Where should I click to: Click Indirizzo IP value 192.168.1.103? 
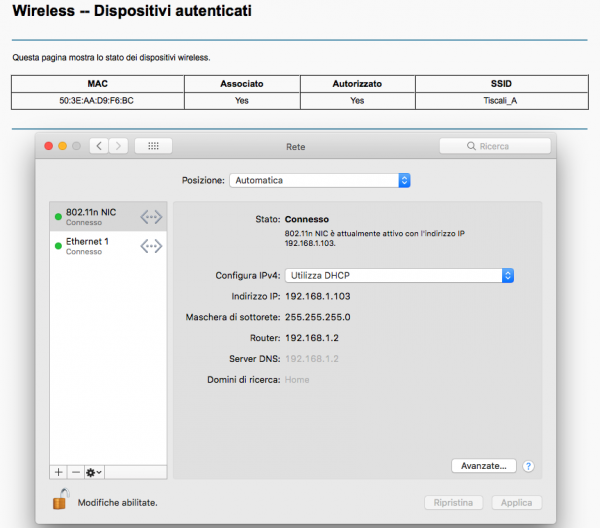(318, 297)
